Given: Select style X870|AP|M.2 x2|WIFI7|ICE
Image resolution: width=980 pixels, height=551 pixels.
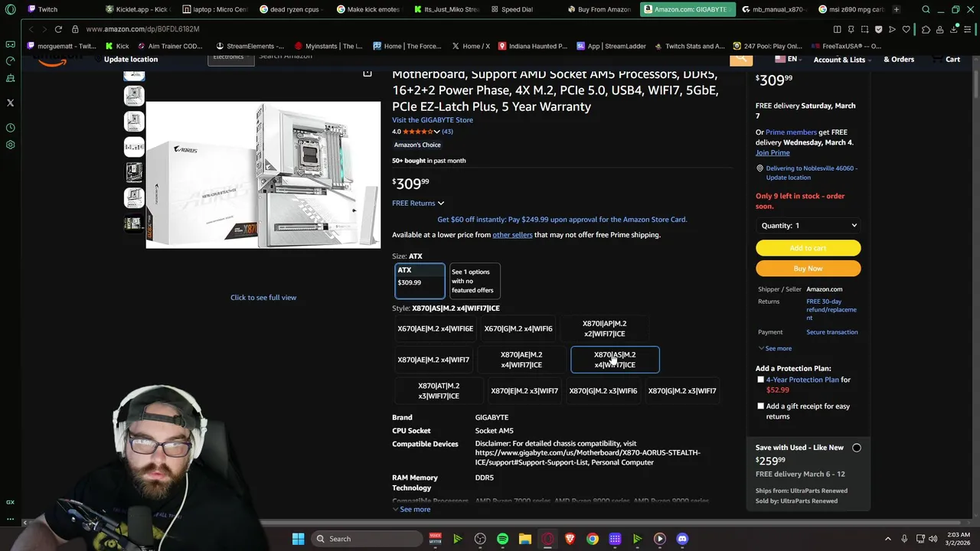Looking at the screenshot, I should (604, 328).
